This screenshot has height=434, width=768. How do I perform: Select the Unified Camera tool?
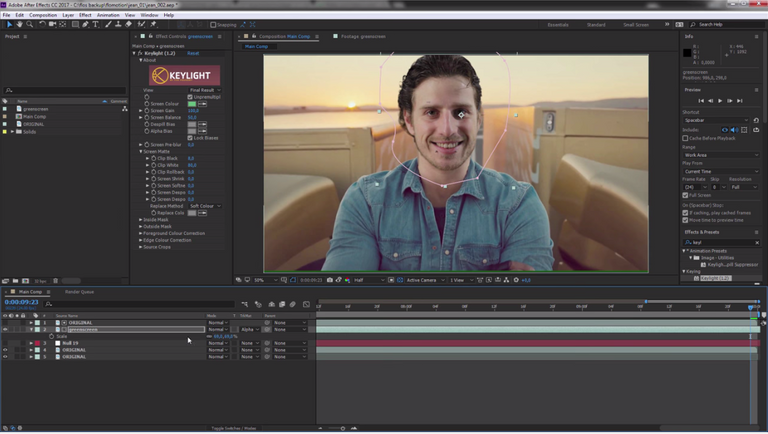pyautogui.click(x=52, y=24)
